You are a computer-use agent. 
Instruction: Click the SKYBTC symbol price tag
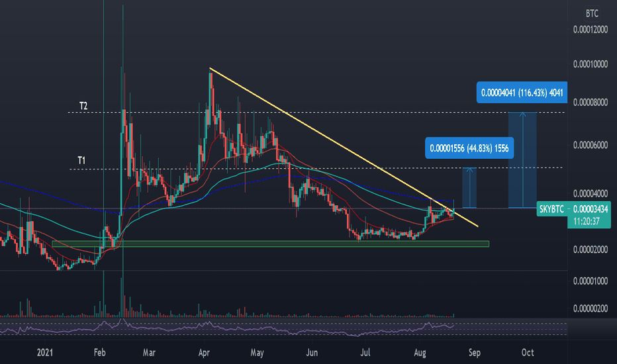point(551,209)
